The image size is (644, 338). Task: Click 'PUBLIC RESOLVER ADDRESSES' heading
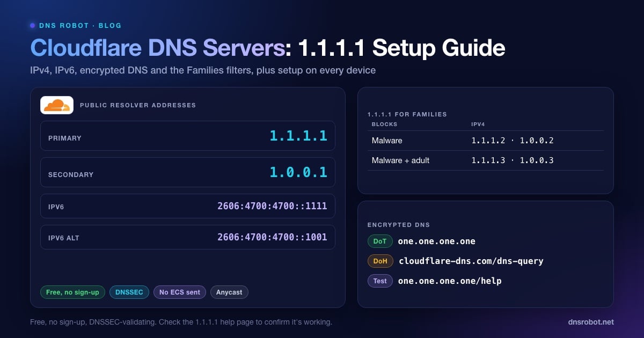point(138,105)
